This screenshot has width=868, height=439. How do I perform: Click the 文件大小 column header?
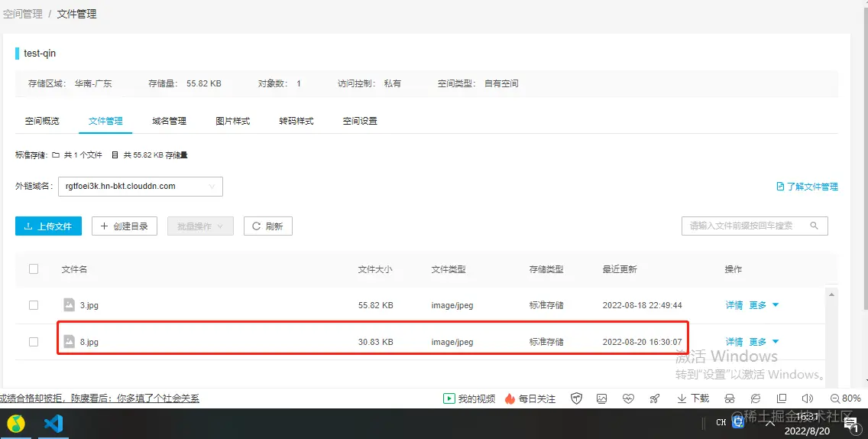(374, 269)
